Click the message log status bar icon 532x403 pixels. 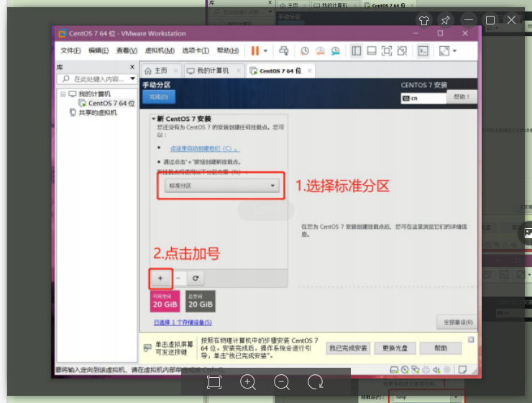462,370
